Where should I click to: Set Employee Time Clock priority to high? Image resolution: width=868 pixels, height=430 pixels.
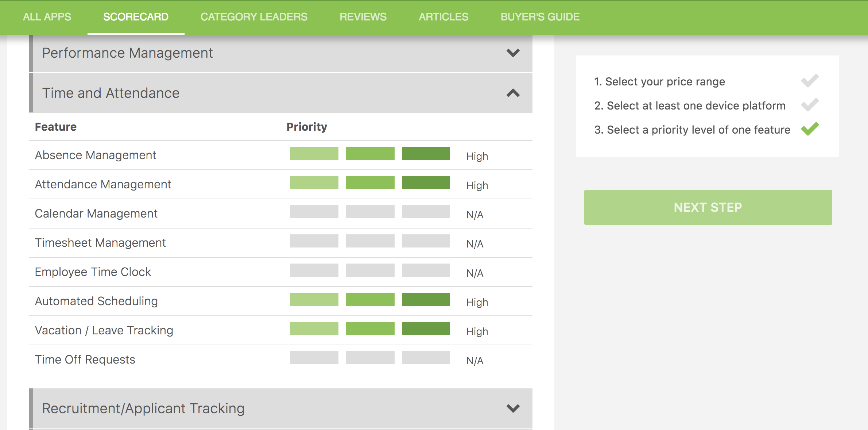coord(426,270)
